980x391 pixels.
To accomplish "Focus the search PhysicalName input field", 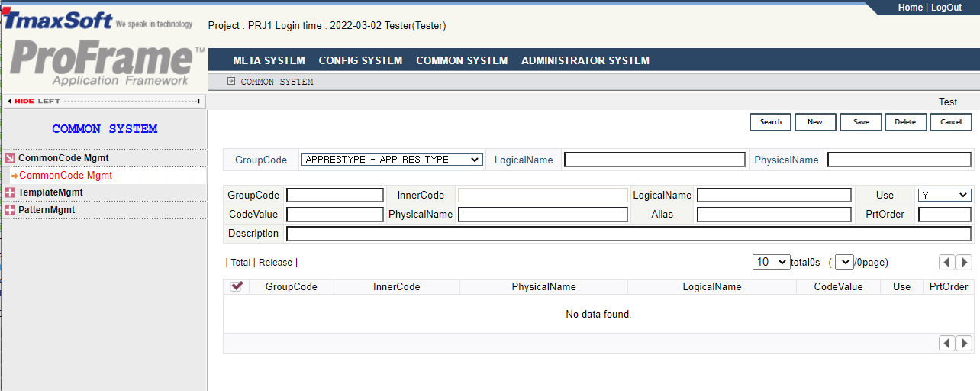I will [x=900, y=160].
